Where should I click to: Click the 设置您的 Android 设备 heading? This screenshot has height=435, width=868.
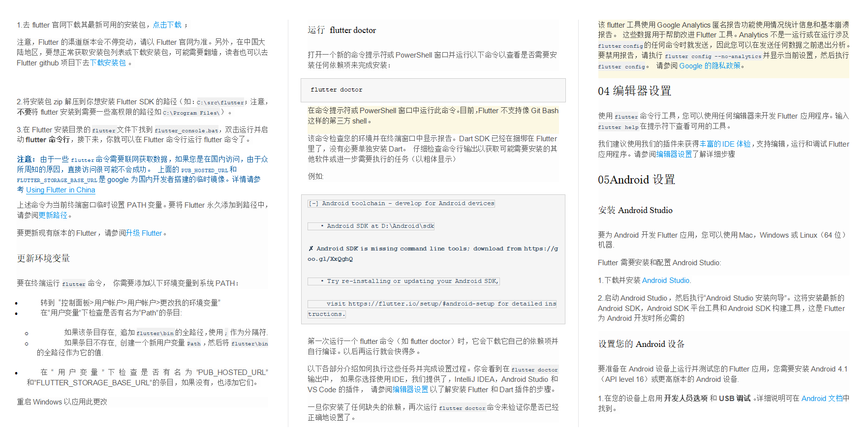[x=641, y=344]
